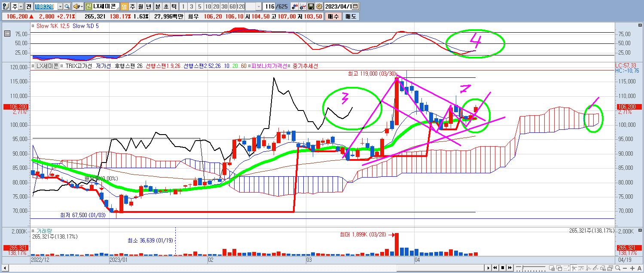Click the green 신 credit badge
Viewport: 644px width, 273px height.
point(89,6)
